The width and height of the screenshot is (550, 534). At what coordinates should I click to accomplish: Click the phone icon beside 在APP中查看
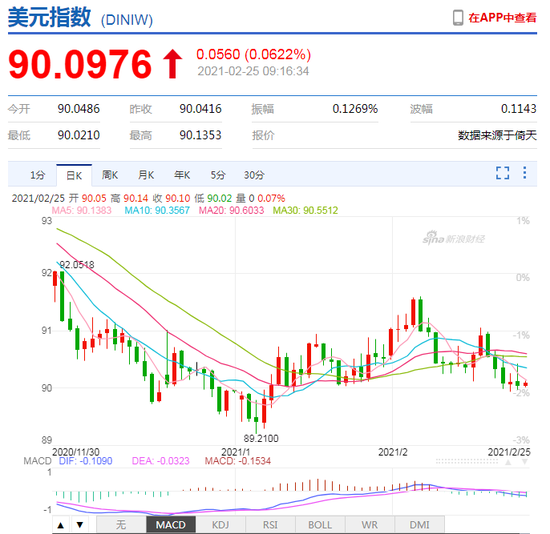458,18
